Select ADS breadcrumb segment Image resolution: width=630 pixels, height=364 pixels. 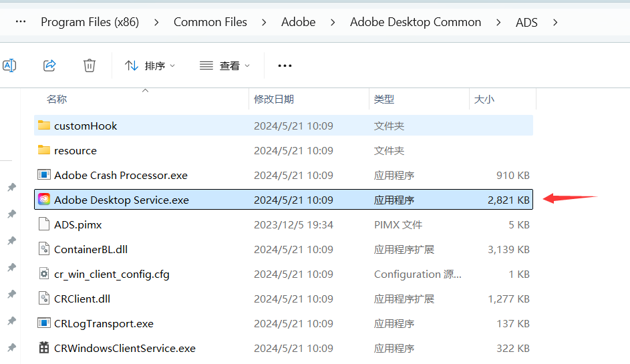click(526, 23)
